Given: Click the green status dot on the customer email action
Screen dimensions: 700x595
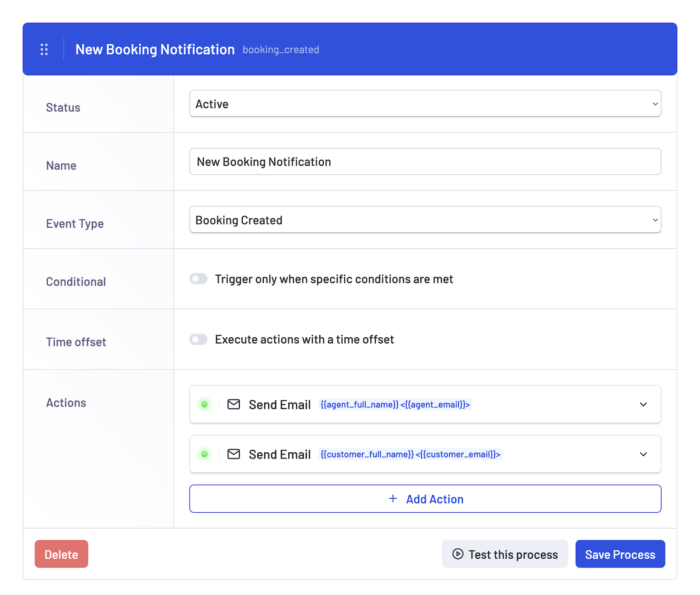Looking at the screenshot, I should click(204, 454).
